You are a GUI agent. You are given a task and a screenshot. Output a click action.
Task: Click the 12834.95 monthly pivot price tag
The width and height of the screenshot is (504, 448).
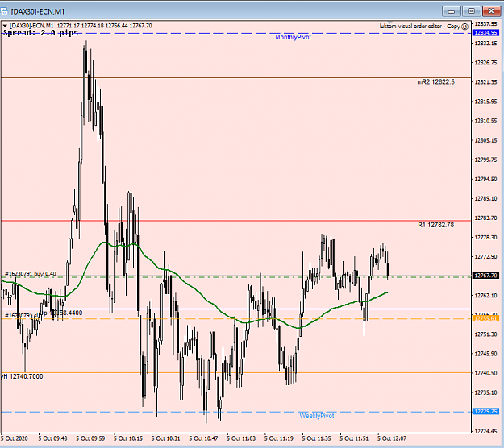[x=485, y=33]
